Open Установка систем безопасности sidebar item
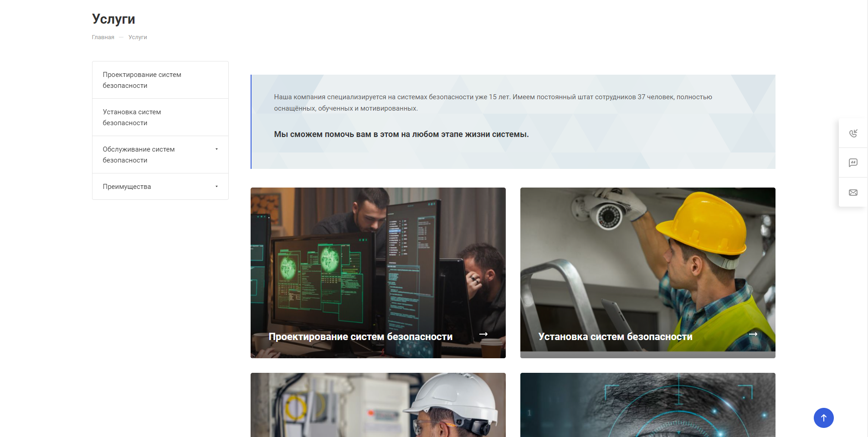 pos(160,117)
